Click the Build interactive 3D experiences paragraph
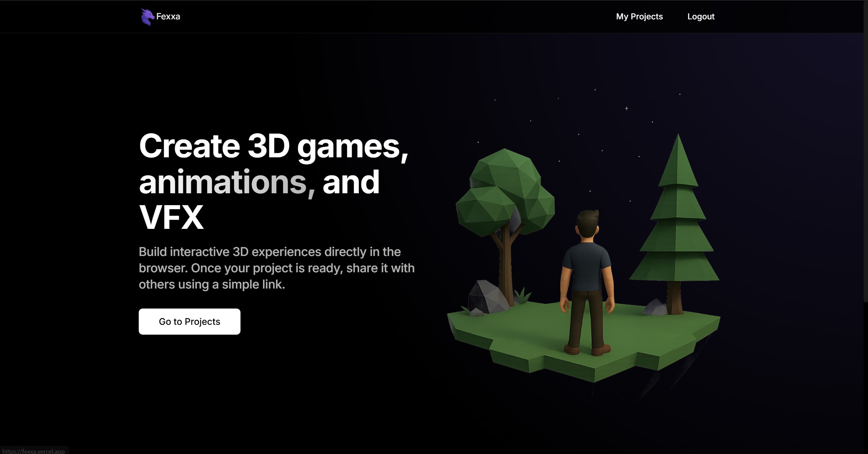This screenshot has width=868, height=454. (276, 268)
